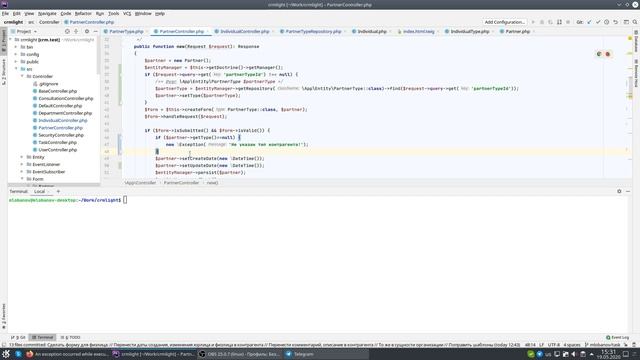Expand the Entity folder
The width and height of the screenshot is (640, 360).
tap(22, 157)
